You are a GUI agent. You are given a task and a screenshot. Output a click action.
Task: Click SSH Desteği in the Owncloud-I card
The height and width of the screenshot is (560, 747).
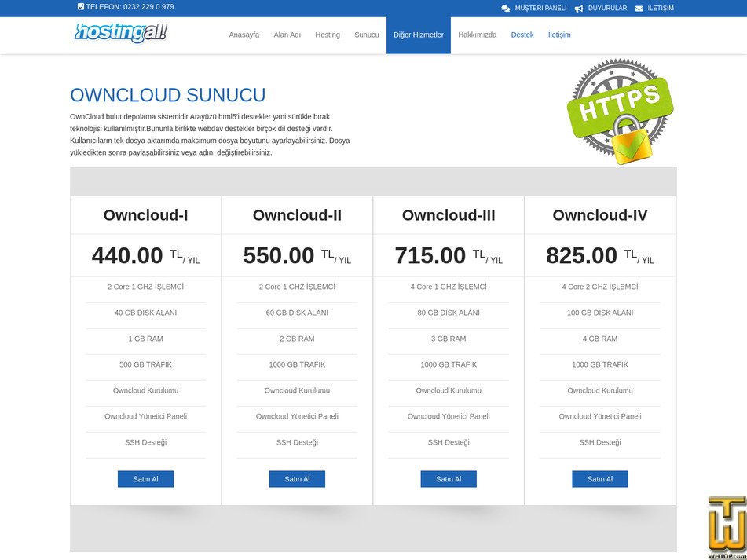tap(146, 442)
